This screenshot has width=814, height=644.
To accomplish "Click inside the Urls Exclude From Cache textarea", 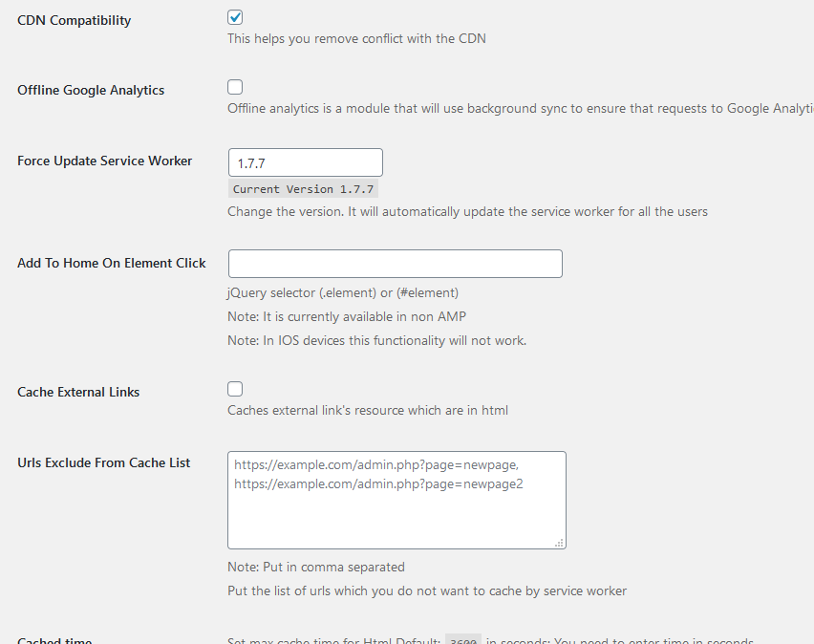I will (x=396, y=500).
